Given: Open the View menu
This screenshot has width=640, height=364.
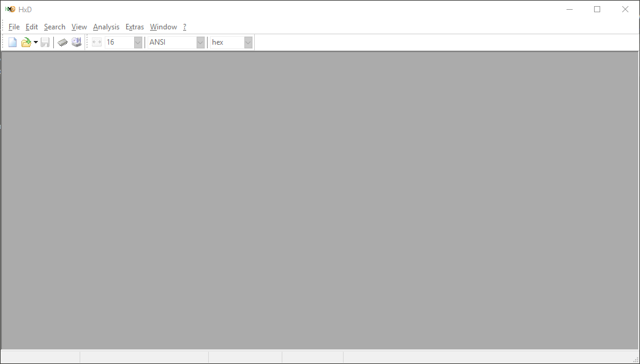Looking at the screenshot, I should coord(79,27).
